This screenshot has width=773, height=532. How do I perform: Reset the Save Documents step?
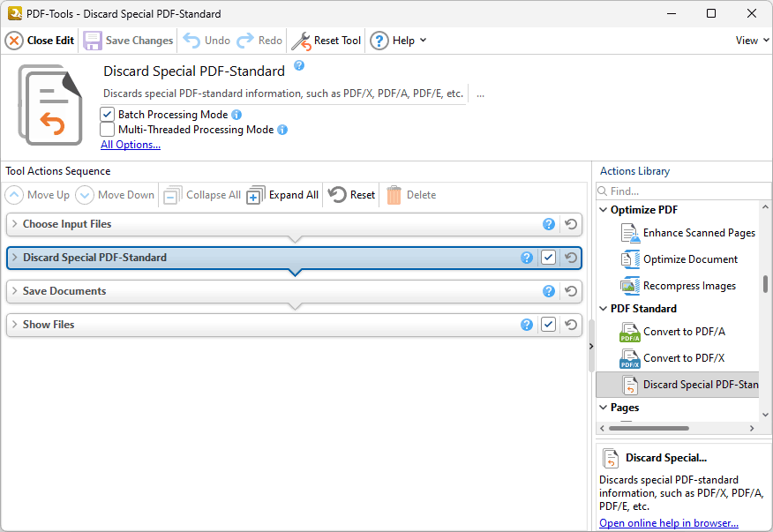(x=571, y=291)
